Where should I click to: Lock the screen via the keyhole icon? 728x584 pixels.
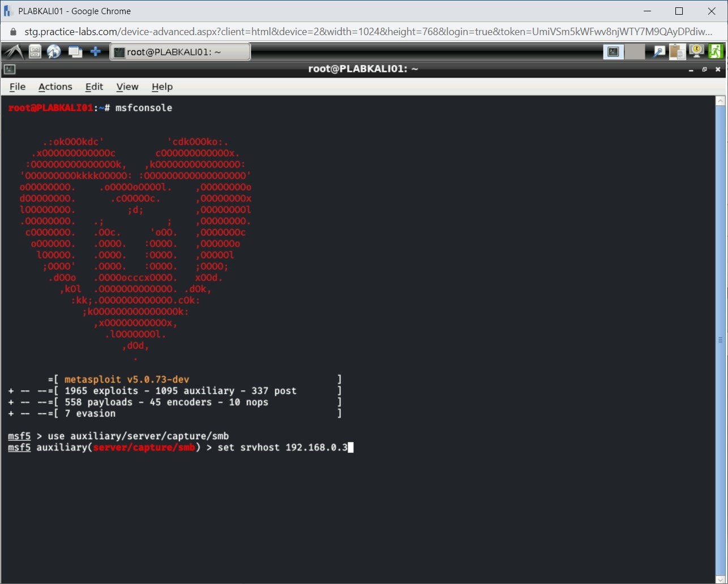[696, 51]
